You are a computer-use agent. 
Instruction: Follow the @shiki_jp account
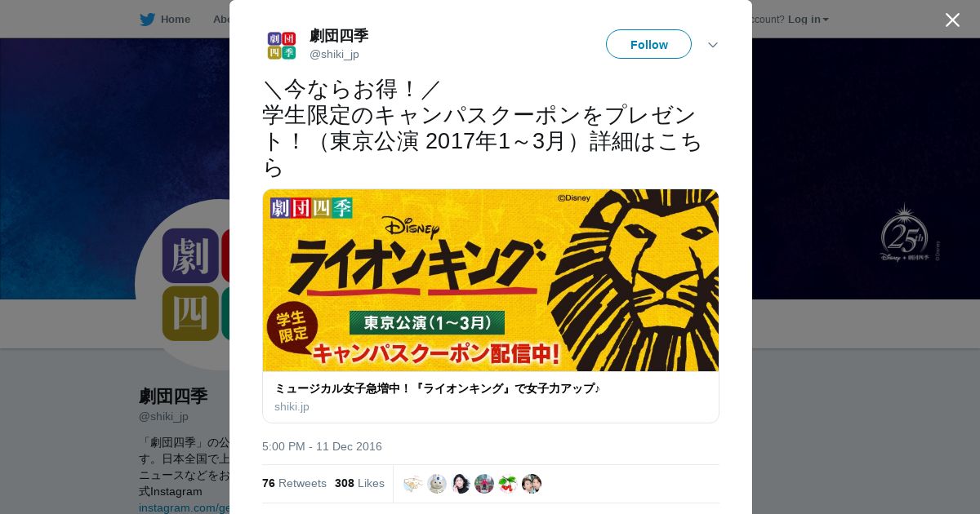tap(648, 44)
